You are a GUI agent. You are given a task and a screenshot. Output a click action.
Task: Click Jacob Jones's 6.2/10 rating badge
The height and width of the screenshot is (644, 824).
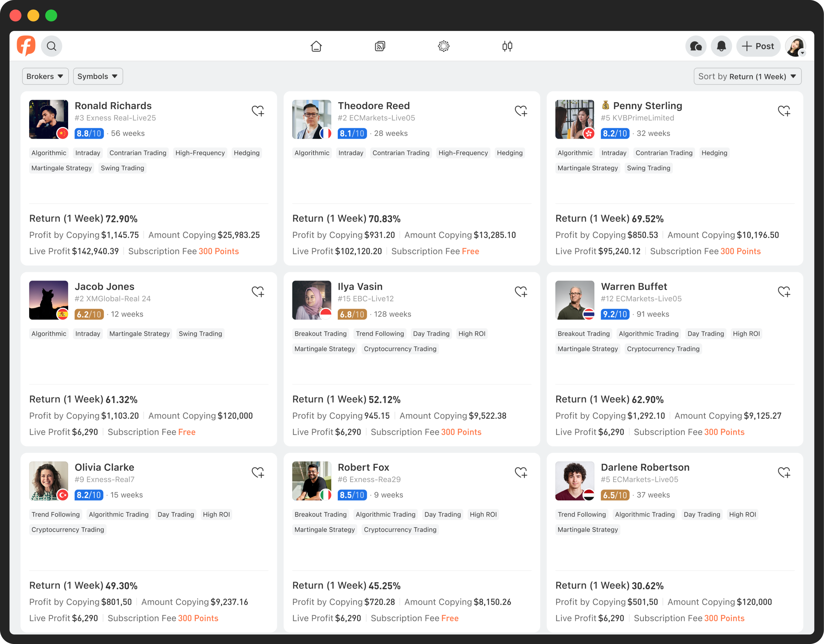[x=89, y=314]
